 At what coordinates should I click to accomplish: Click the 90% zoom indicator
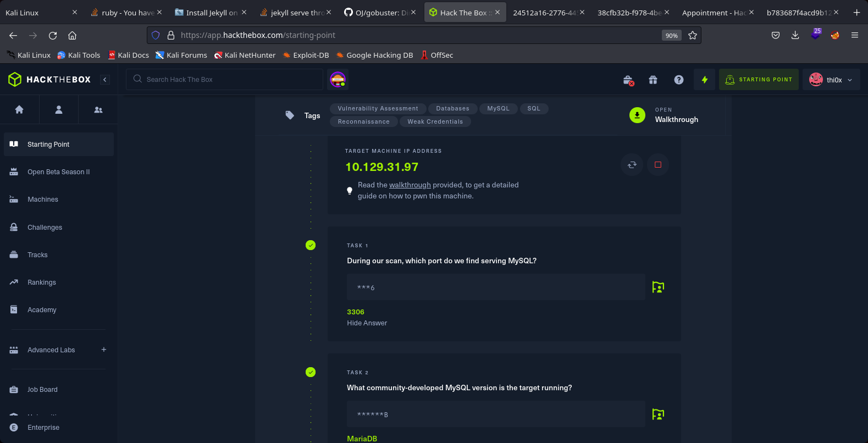[x=671, y=35]
